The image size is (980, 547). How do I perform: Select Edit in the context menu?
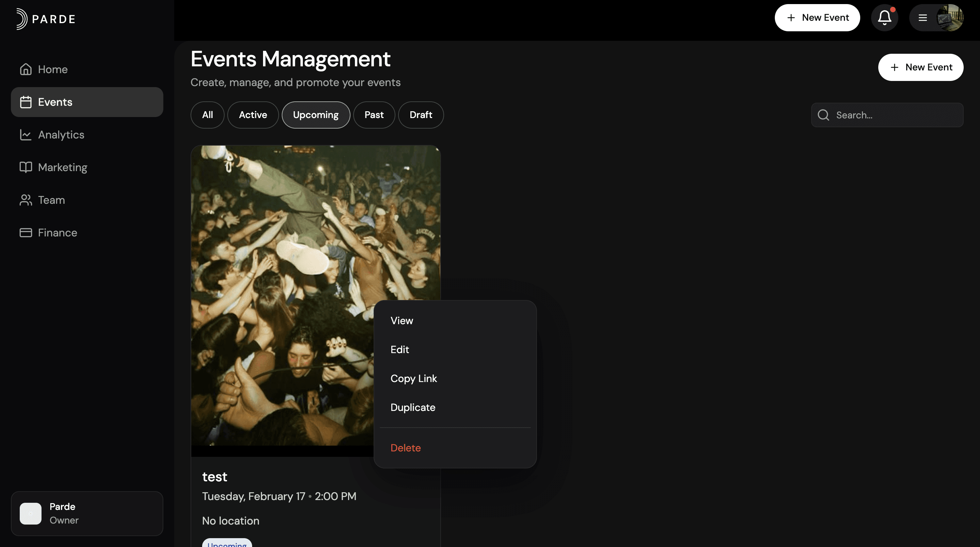pyautogui.click(x=399, y=350)
